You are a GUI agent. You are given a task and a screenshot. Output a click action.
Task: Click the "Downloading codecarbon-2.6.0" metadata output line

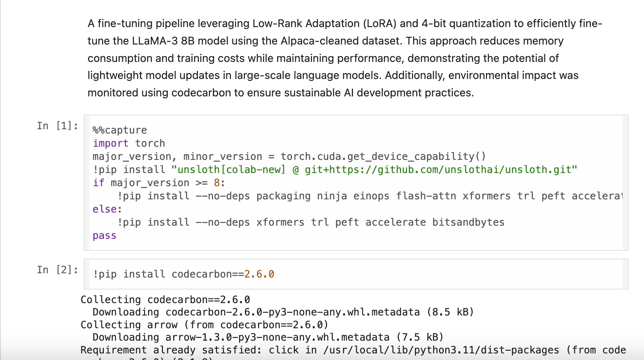tap(283, 312)
